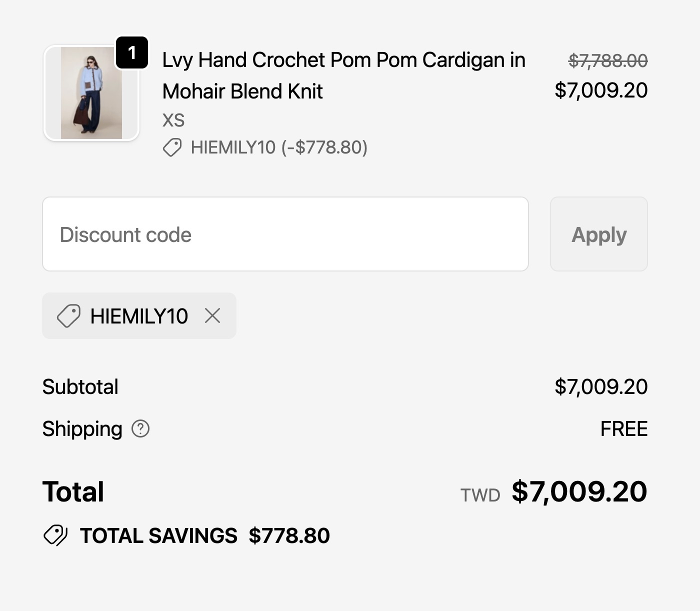Click the tag icon beside the line-item discount

tap(172, 147)
